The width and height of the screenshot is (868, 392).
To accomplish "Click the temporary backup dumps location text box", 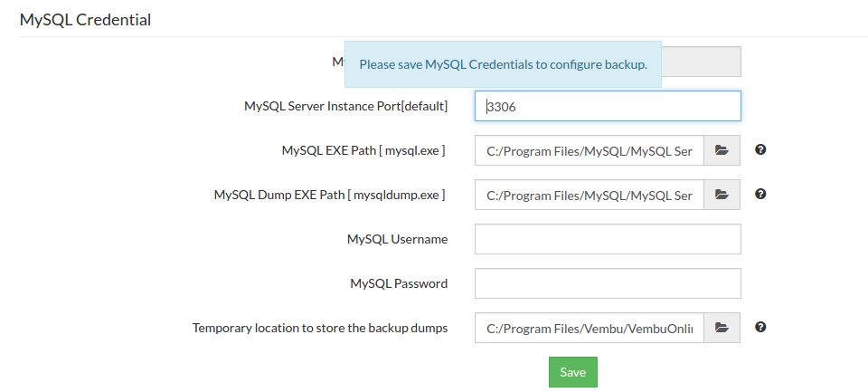I will (589, 328).
